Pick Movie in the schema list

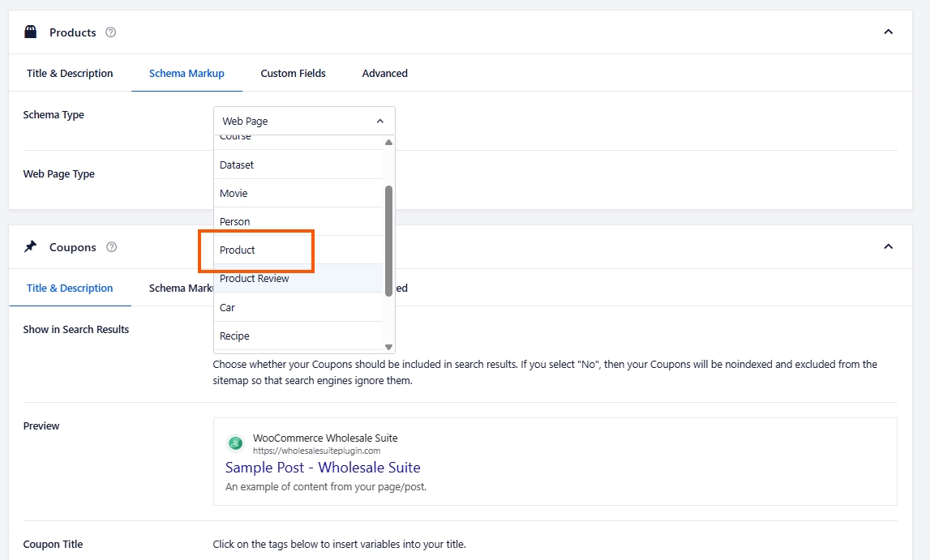point(234,194)
